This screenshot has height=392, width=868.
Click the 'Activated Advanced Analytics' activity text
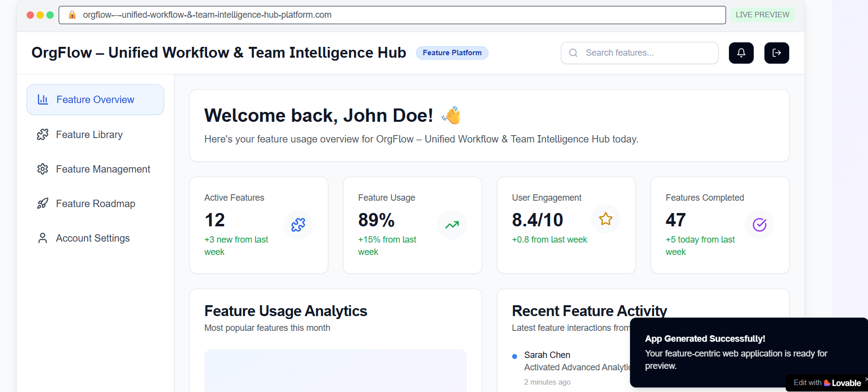(577, 367)
